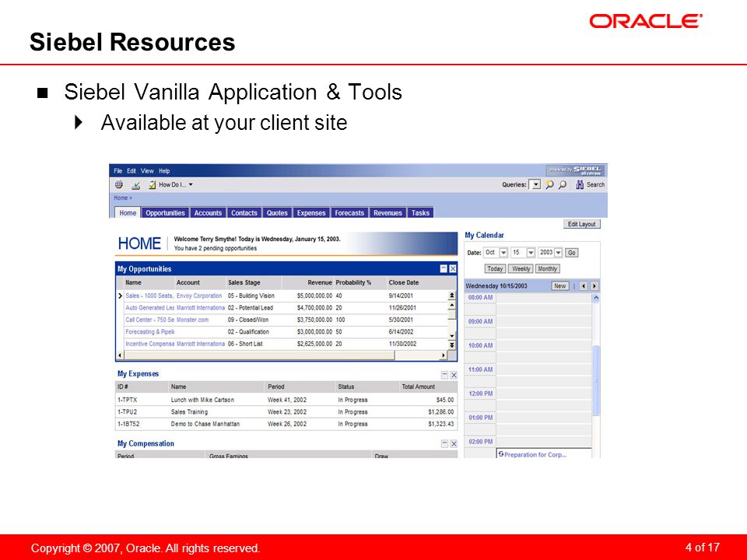Click opportunities list scroll up arrow
The image size is (747, 560).
451,306
